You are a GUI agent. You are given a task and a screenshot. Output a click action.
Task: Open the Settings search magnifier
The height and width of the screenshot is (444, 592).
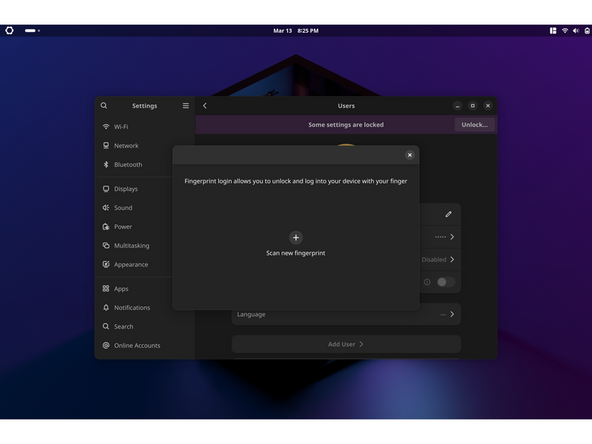click(104, 106)
